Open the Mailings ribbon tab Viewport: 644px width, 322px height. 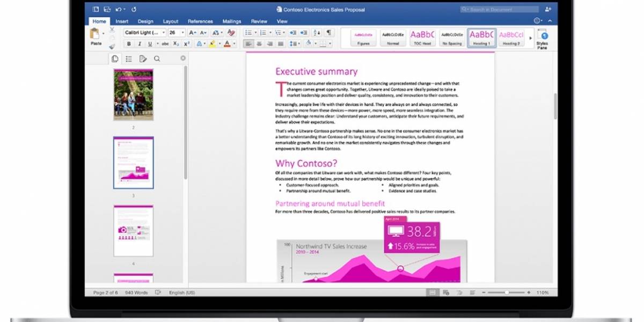[x=232, y=21]
